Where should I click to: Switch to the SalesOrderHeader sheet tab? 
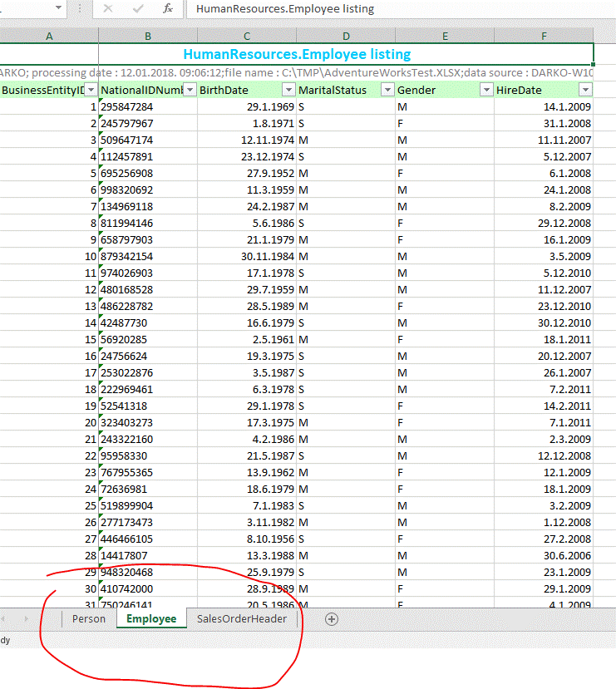click(242, 619)
